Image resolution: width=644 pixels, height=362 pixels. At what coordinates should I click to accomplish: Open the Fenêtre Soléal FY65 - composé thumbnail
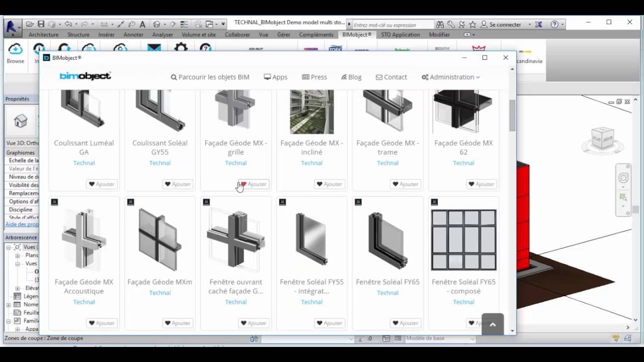coord(463,240)
